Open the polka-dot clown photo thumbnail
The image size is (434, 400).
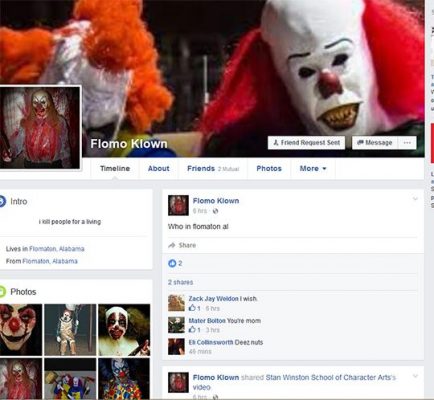click(124, 379)
